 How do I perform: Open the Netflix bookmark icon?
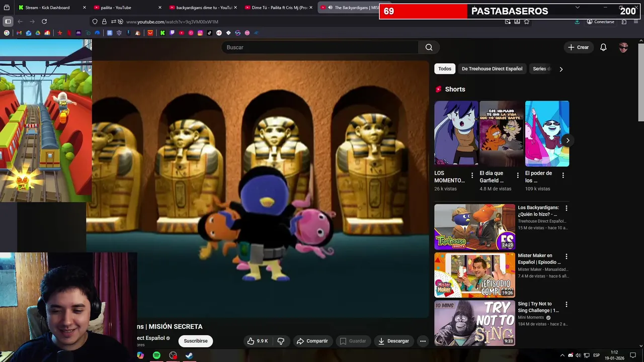click(69, 33)
